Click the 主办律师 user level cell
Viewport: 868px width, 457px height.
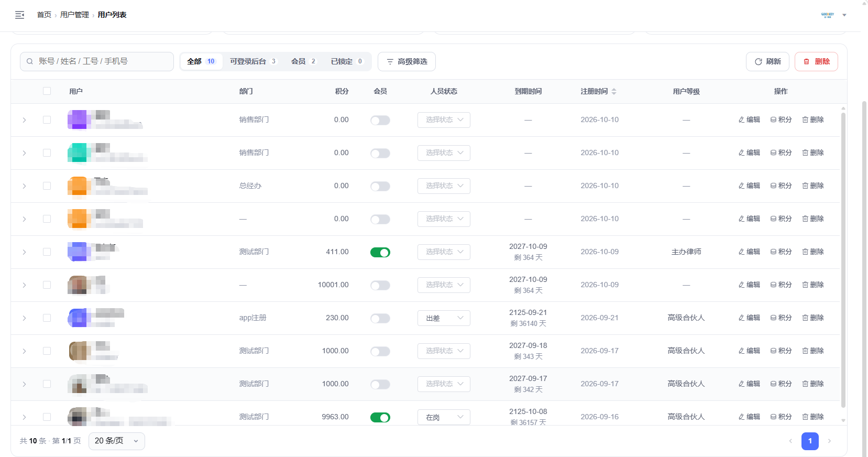point(686,252)
